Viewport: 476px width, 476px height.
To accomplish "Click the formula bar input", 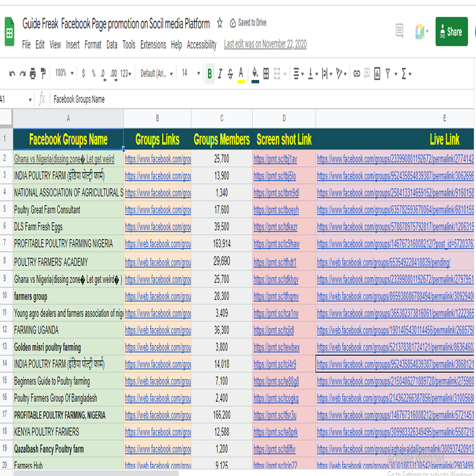I will [x=262, y=99].
